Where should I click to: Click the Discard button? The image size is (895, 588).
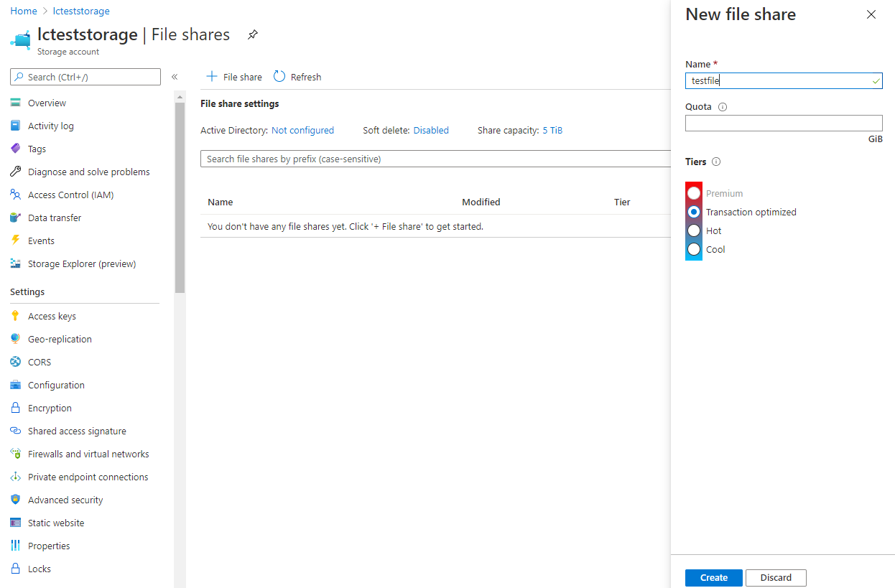776,578
